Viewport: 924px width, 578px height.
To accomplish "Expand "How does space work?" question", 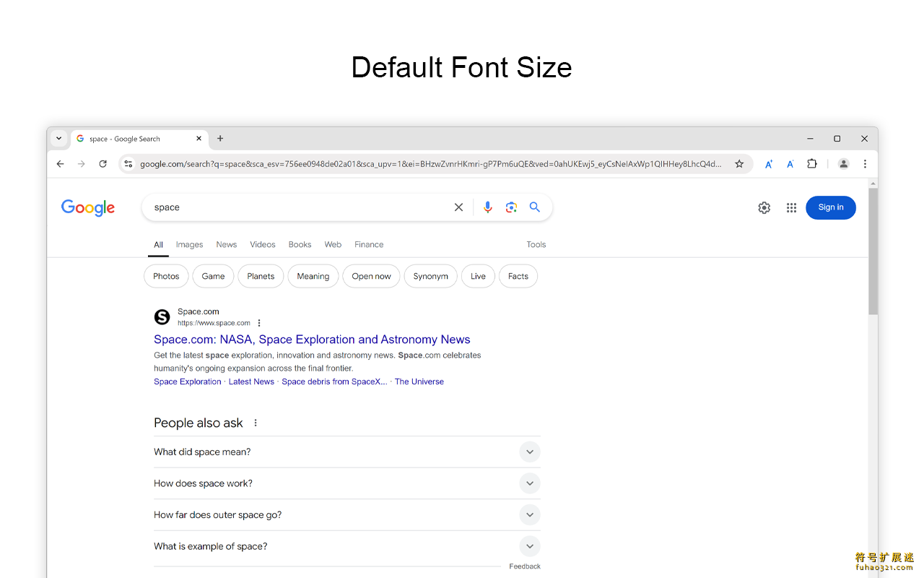I will tap(529, 483).
